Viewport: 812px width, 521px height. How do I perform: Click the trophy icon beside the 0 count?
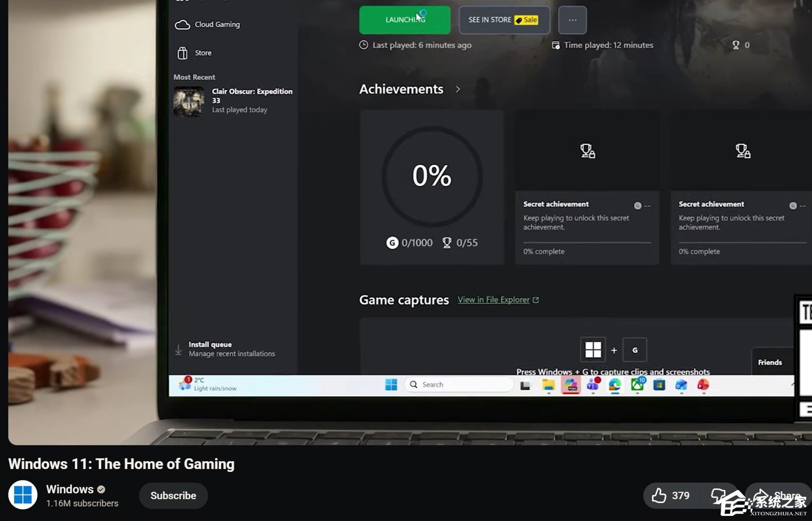[735, 45]
